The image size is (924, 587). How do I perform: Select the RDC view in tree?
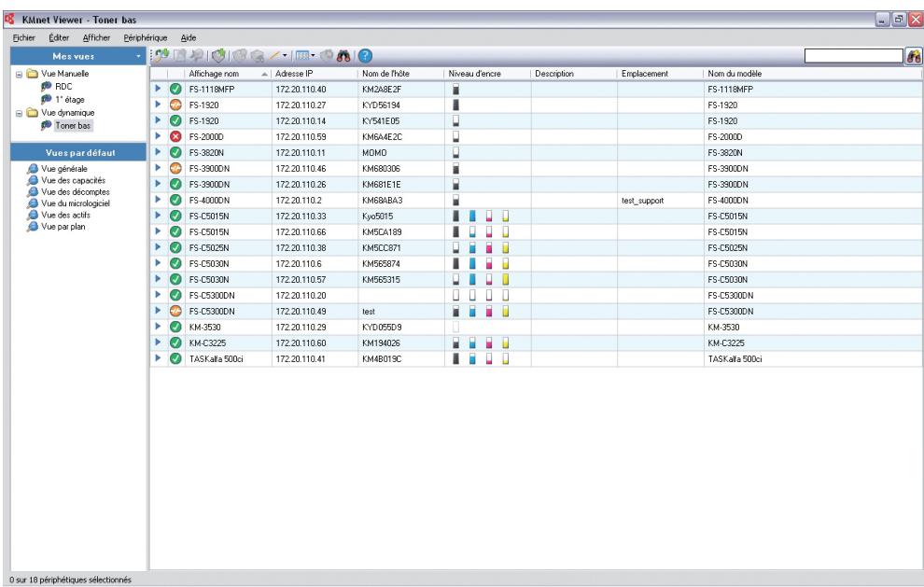(x=63, y=87)
